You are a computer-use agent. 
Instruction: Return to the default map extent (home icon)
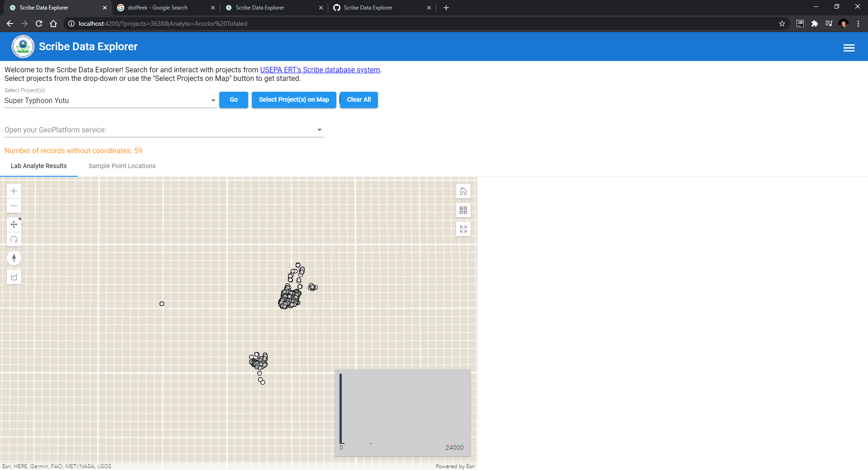click(463, 191)
